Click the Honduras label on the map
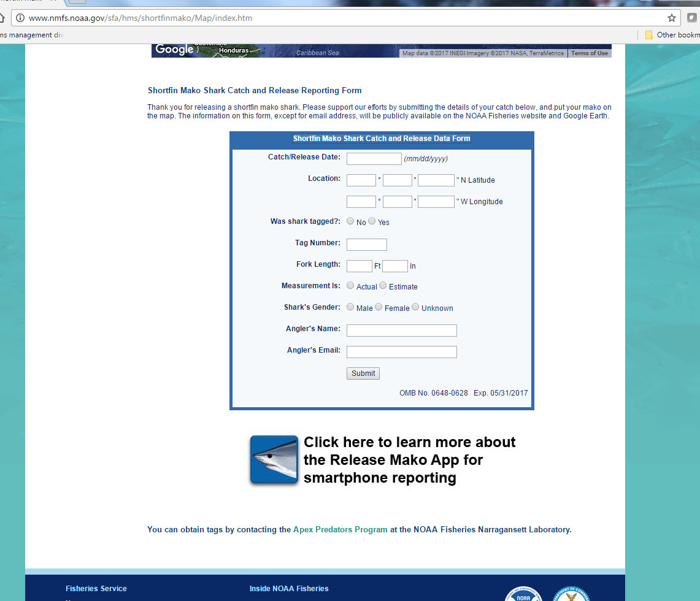The height and width of the screenshot is (601, 700). (234, 50)
